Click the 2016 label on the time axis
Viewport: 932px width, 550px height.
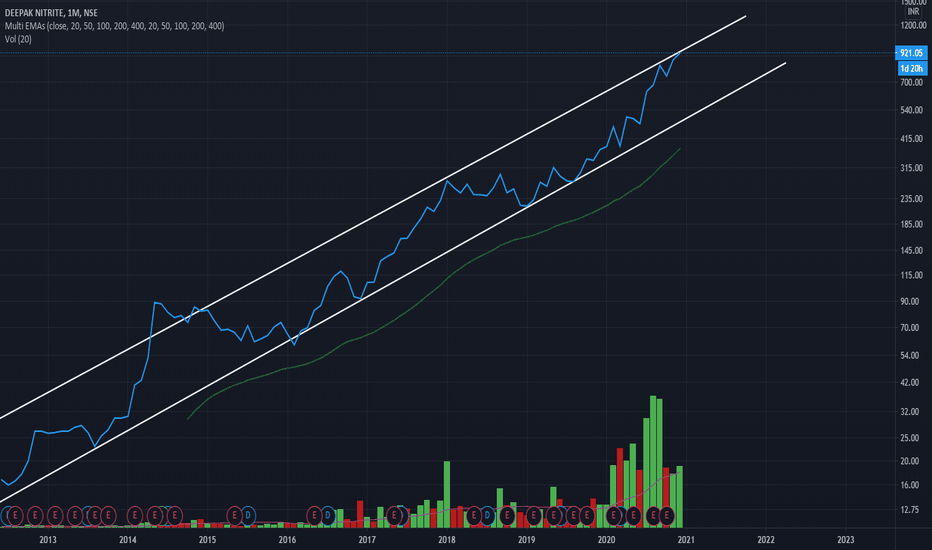pos(287,540)
